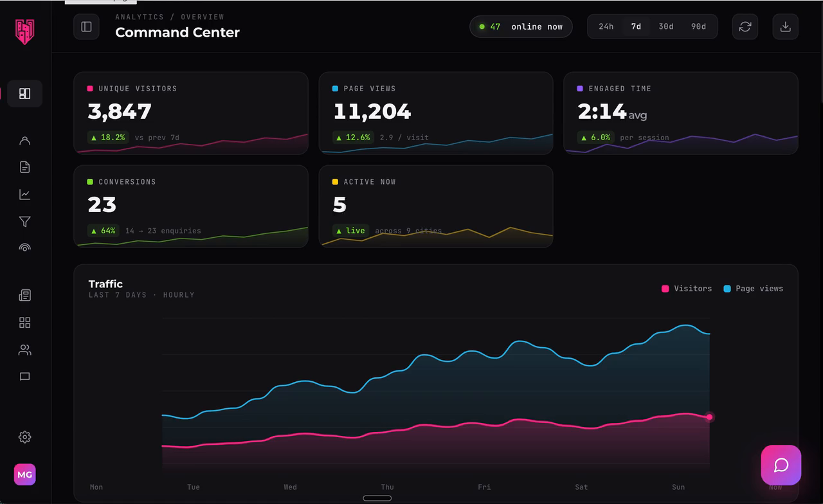Click the Unique Visitors stat card

(x=191, y=113)
